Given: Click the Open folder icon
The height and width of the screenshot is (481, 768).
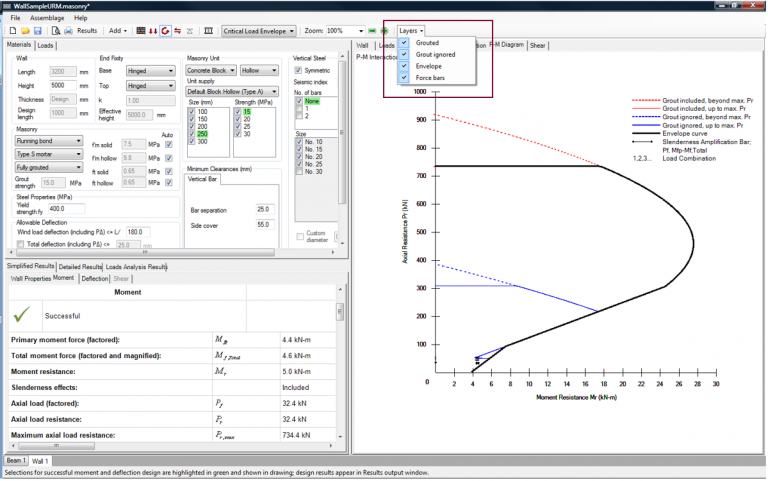Looking at the screenshot, I should click(24, 31).
